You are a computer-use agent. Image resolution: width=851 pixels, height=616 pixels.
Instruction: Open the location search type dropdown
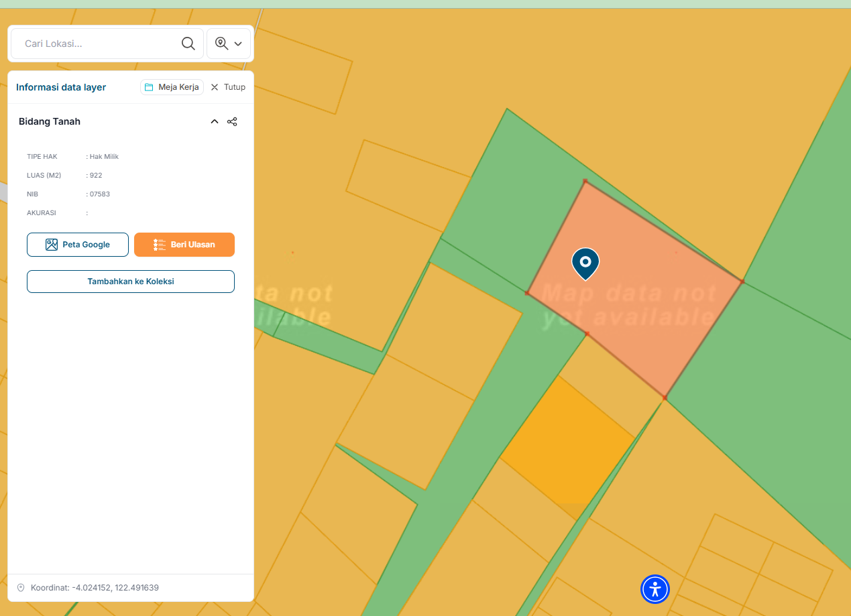[x=229, y=44]
